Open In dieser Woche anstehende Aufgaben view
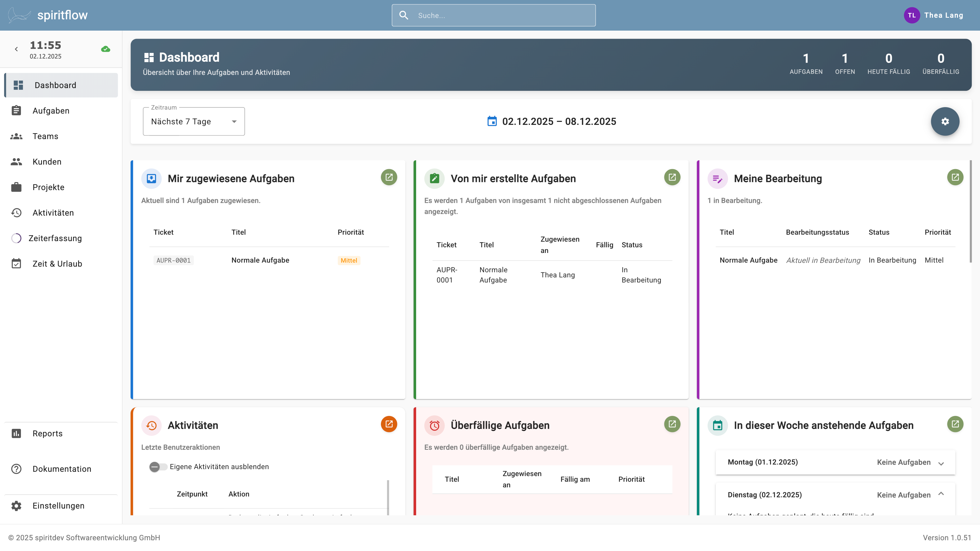This screenshot has height=551, width=980. point(955,424)
